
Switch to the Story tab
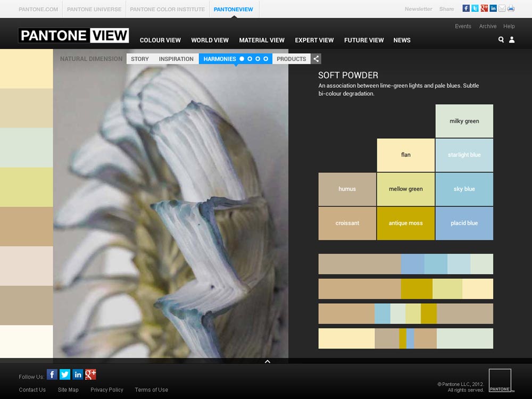140,59
